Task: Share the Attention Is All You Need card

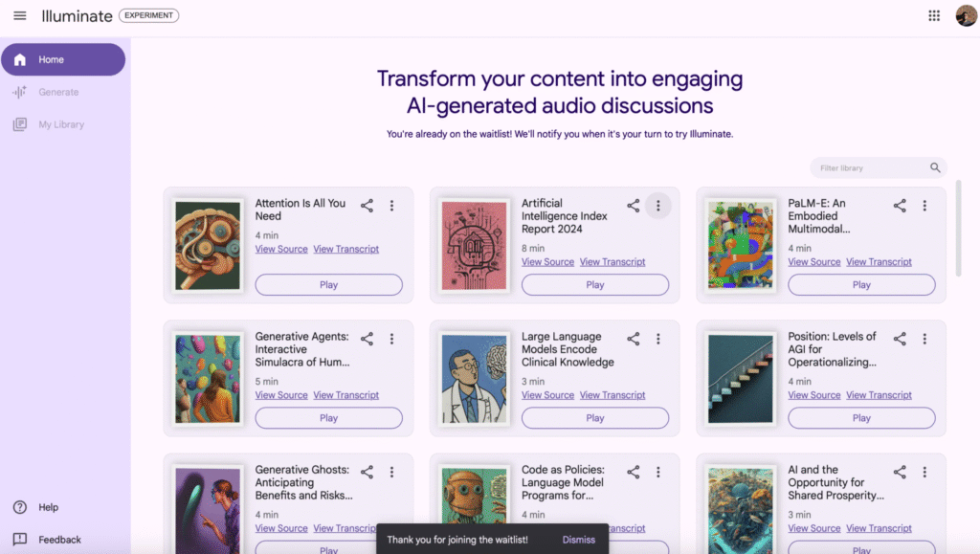Action: coord(367,206)
